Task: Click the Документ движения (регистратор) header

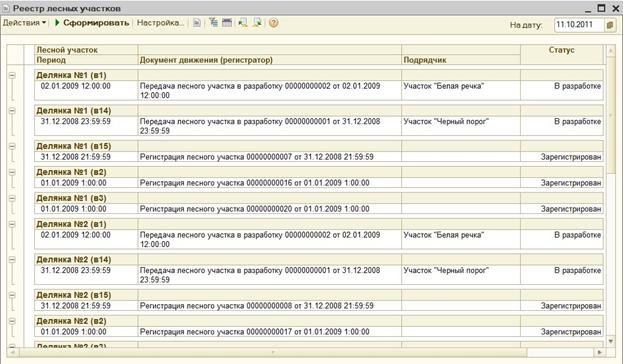Action: pyautogui.click(x=269, y=60)
